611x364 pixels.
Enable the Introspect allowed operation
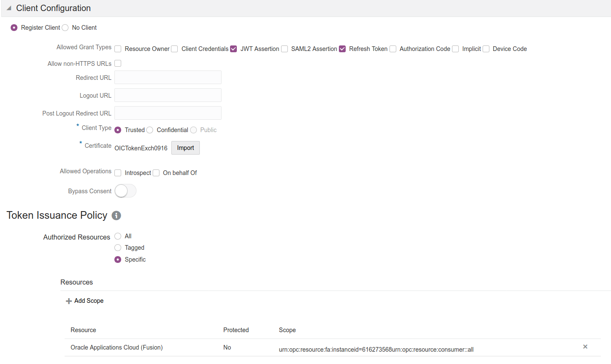tap(118, 173)
